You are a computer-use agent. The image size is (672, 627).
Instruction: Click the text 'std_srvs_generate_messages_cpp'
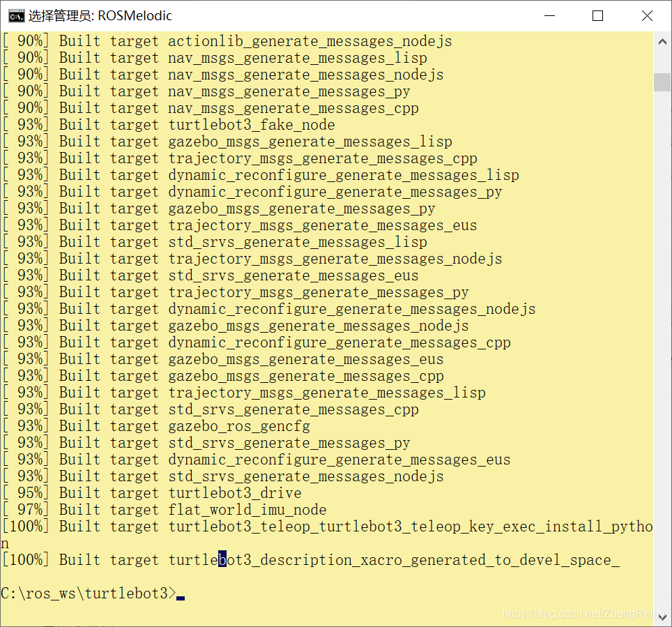[x=293, y=409]
